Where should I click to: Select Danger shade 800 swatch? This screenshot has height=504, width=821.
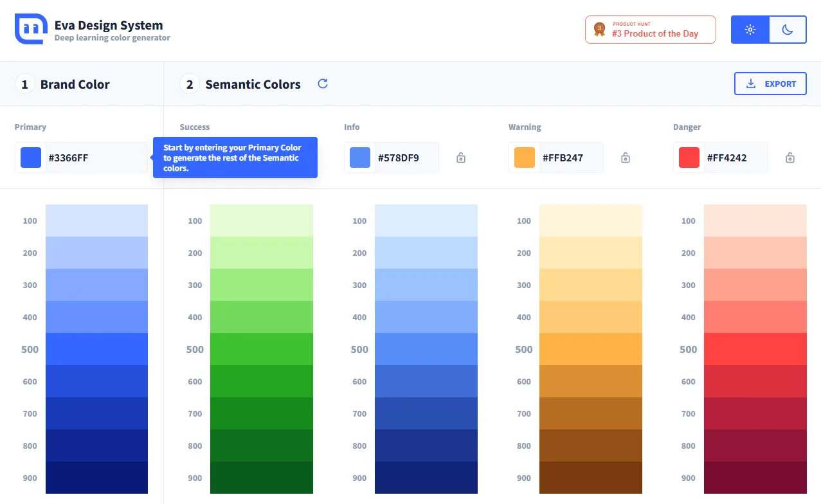point(755,446)
